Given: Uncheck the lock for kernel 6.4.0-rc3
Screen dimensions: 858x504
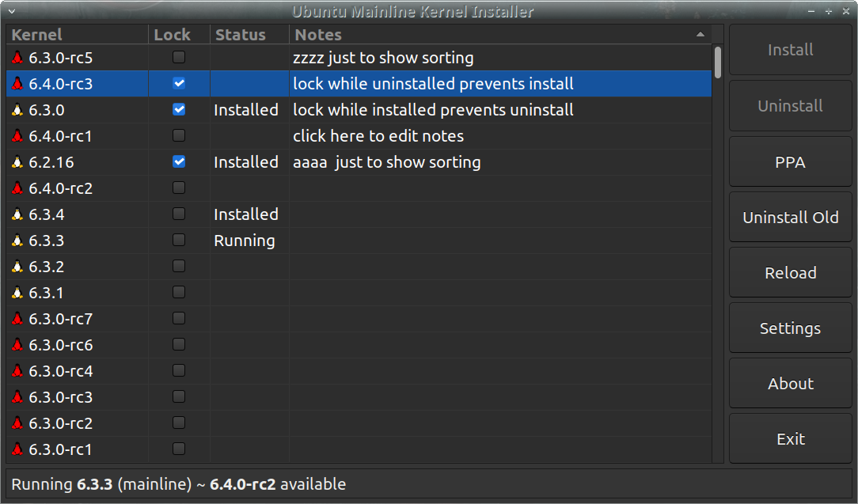Looking at the screenshot, I should coord(179,83).
